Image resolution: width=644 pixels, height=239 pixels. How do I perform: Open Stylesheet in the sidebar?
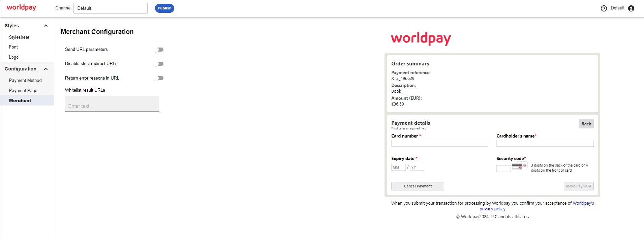19,37
